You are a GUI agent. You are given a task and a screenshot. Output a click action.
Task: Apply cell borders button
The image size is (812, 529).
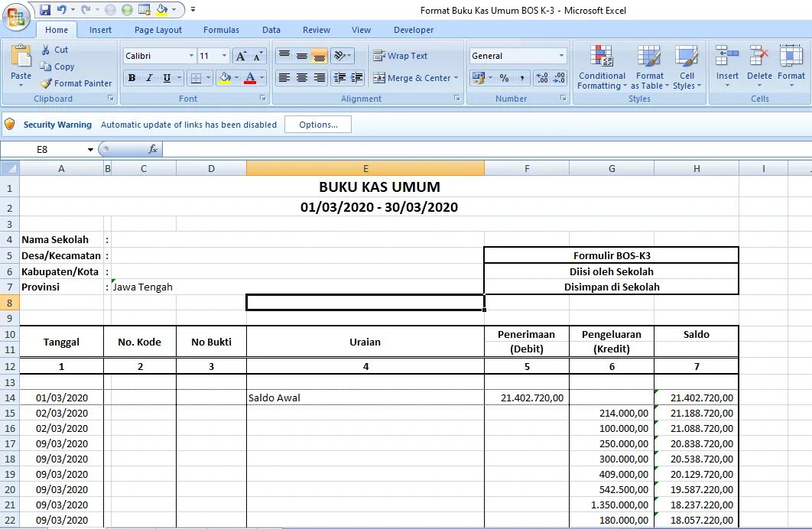196,78
